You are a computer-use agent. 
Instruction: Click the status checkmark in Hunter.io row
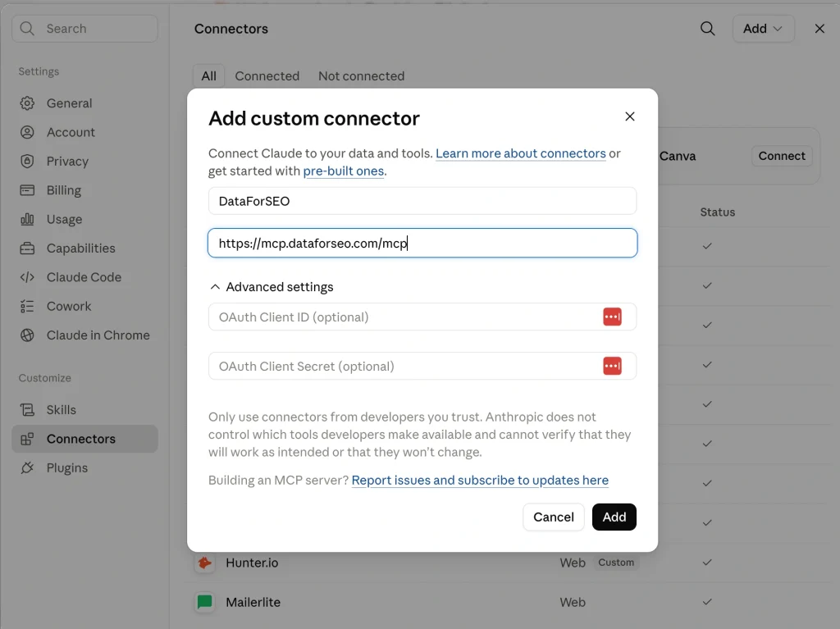(707, 562)
